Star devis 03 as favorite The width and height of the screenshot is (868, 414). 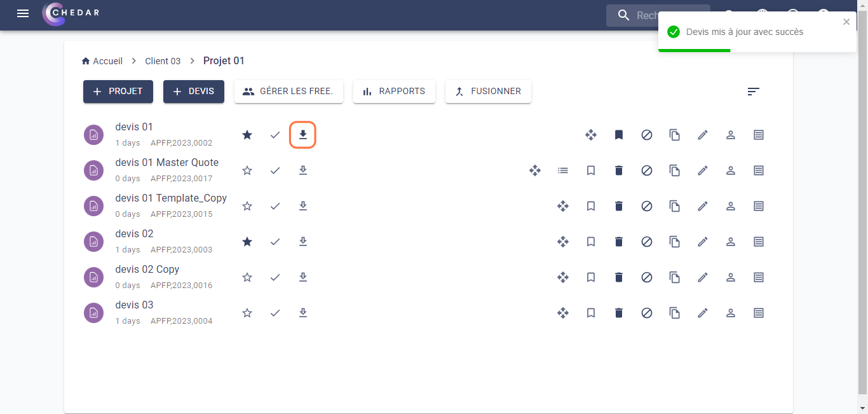247,313
